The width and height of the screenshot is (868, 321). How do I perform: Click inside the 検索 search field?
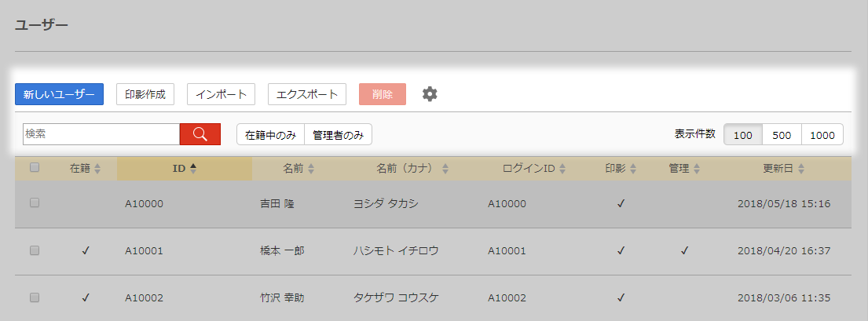[101, 134]
